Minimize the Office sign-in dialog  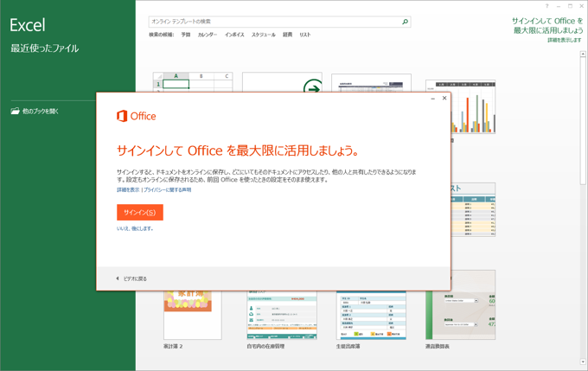[x=432, y=99]
